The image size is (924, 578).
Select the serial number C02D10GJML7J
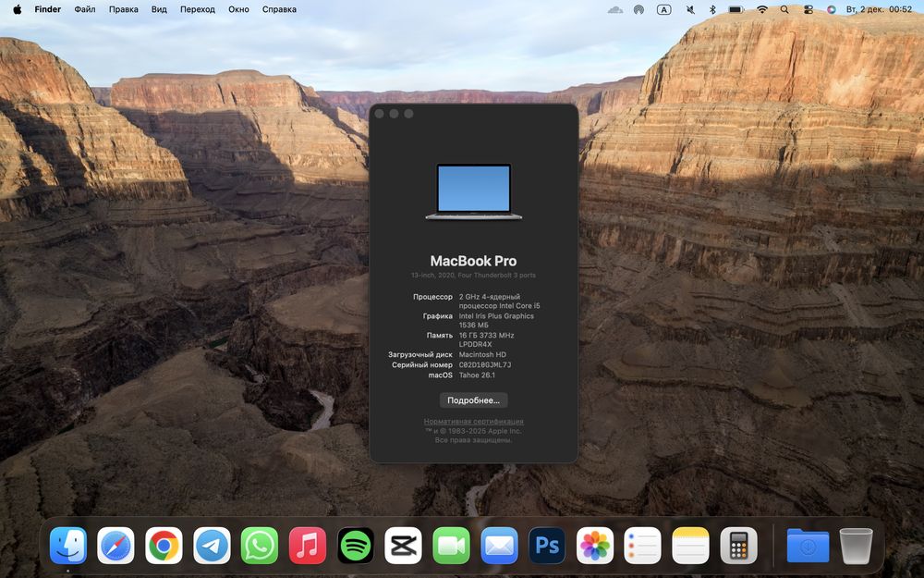pyautogui.click(x=485, y=365)
